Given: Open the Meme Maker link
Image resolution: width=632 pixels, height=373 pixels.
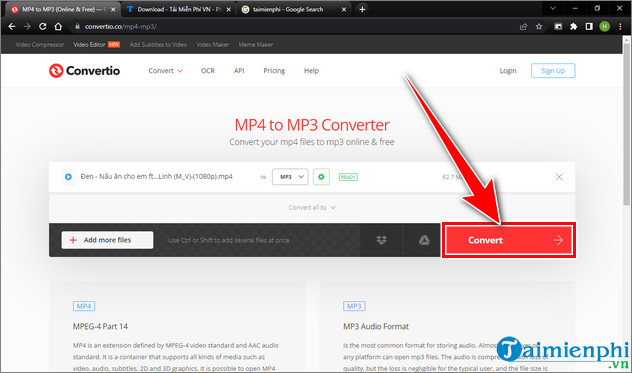Looking at the screenshot, I should 256,44.
